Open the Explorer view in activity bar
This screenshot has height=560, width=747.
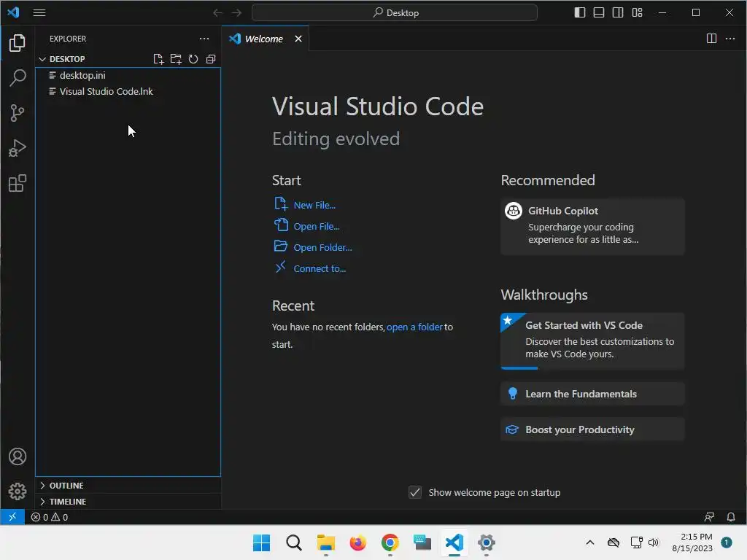18,43
